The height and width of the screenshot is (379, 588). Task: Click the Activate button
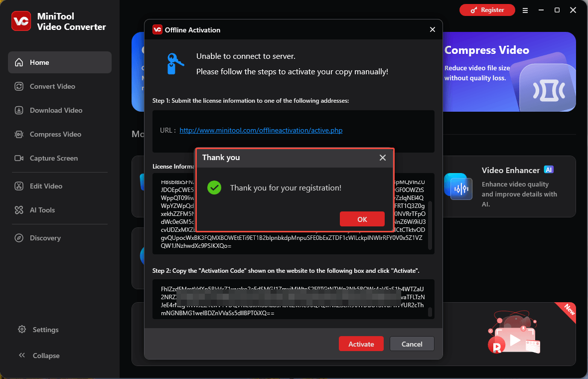click(x=361, y=344)
